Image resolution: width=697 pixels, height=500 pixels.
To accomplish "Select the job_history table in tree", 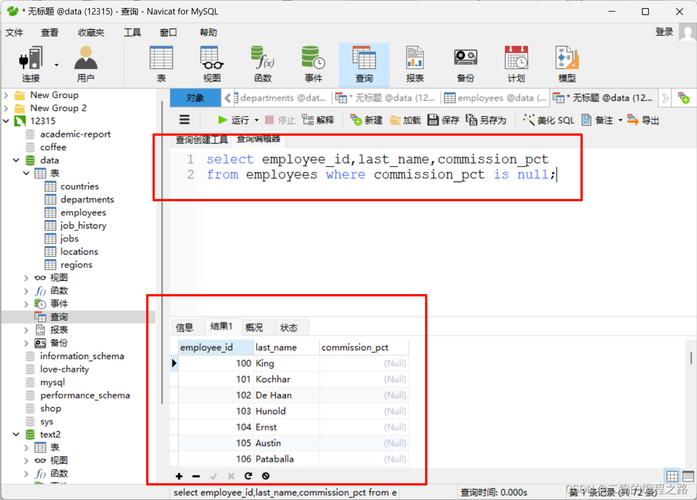I will point(83,225).
